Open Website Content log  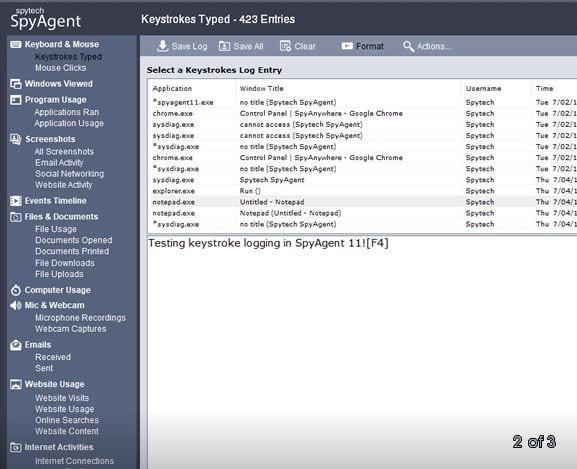pyautogui.click(x=67, y=431)
